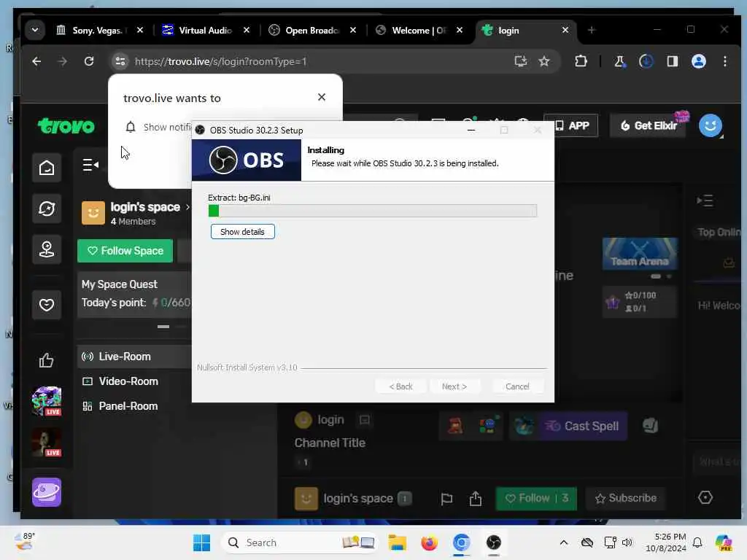Close the login tab
747x560 pixels.
tap(565, 30)
